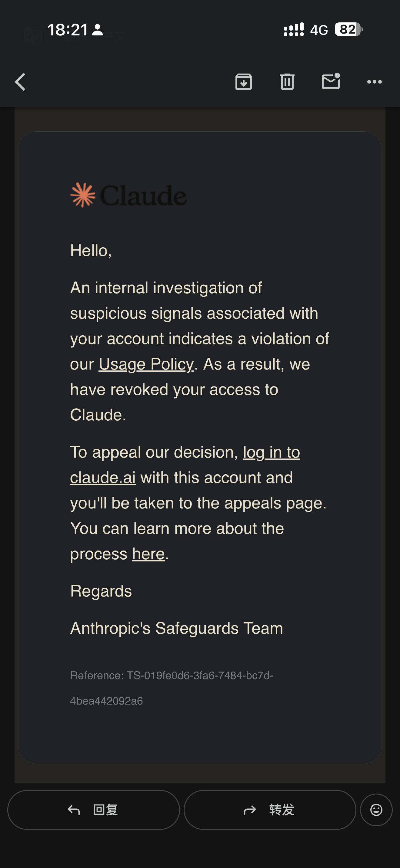Tap the person icon beside the clock
The height and width of the screenshot is (868, 400).
98,30
